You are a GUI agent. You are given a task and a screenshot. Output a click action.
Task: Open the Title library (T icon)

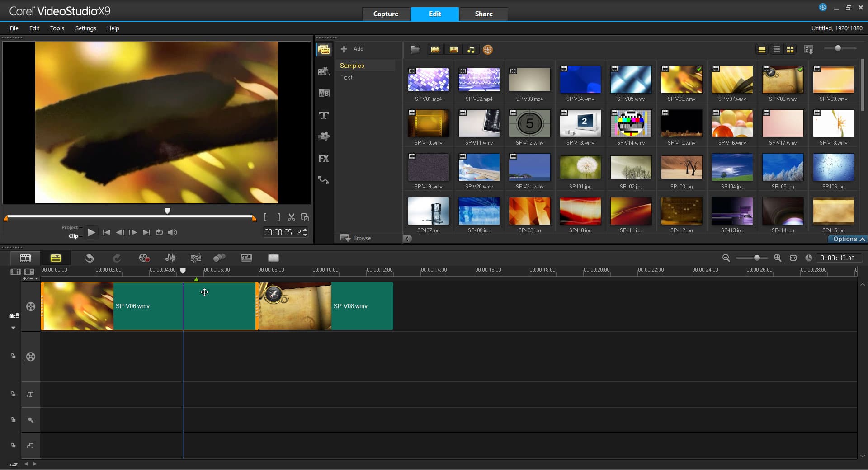coord(324,116)
